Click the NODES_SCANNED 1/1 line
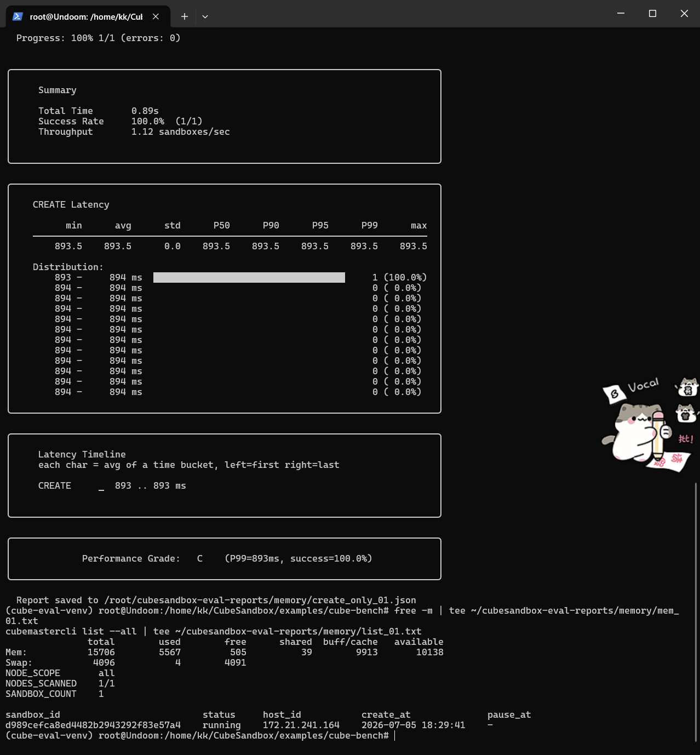700x755 pixels. pos(60,683)
